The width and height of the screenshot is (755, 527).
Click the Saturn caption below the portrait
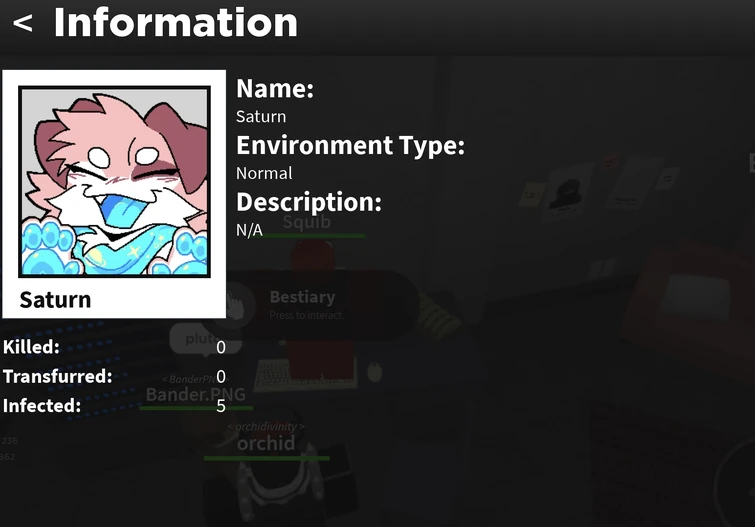click(55, 300)
